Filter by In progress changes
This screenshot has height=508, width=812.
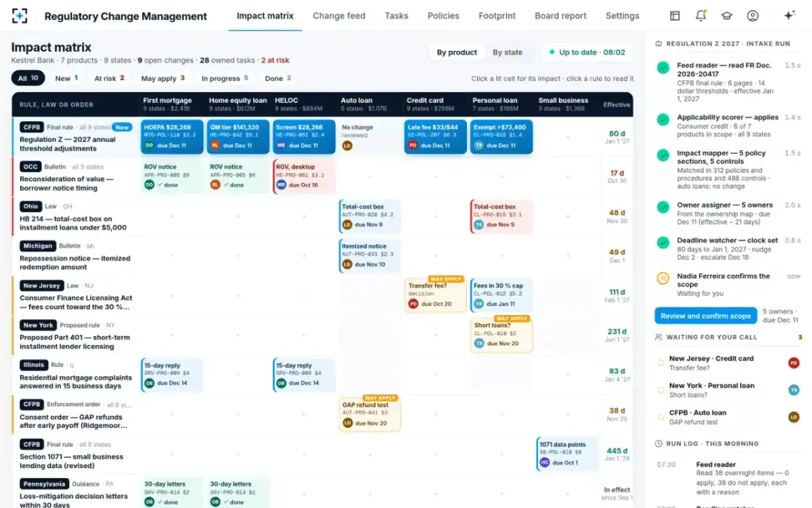pos(225,79)
